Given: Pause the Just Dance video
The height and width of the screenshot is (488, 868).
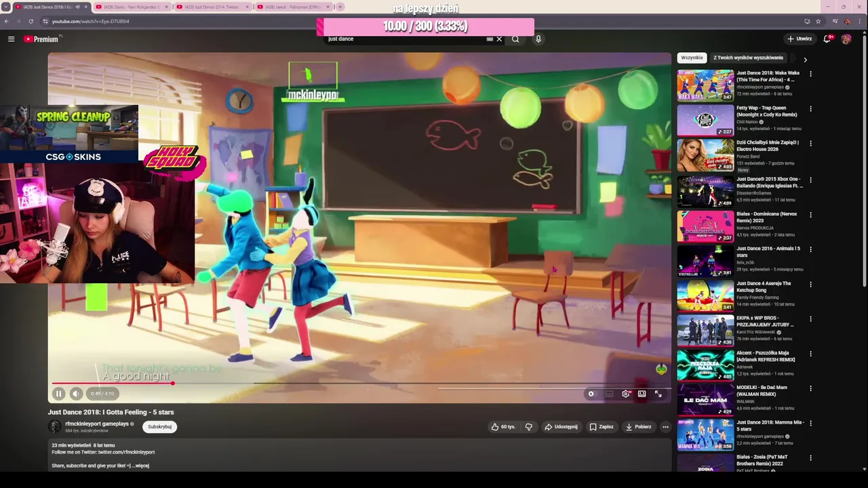Looking at the screenshot, I should [58, 394].
